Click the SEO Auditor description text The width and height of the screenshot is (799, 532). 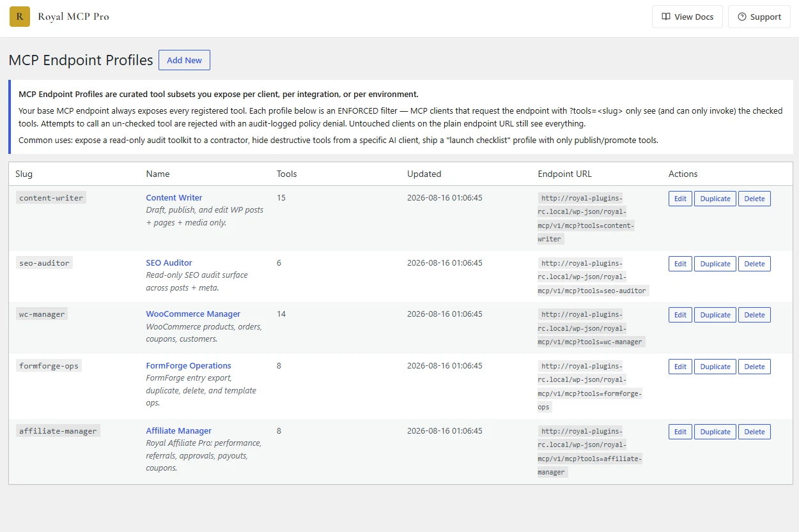pos(197,281)
